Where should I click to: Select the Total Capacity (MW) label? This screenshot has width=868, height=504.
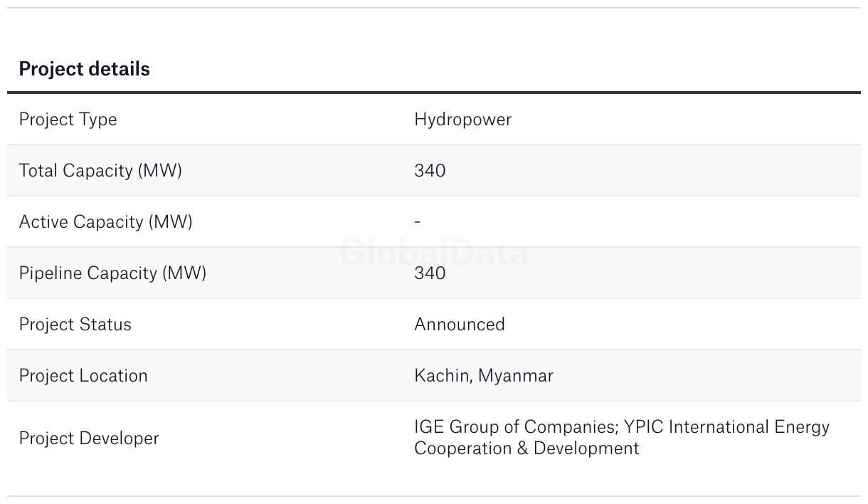point(100,171)
